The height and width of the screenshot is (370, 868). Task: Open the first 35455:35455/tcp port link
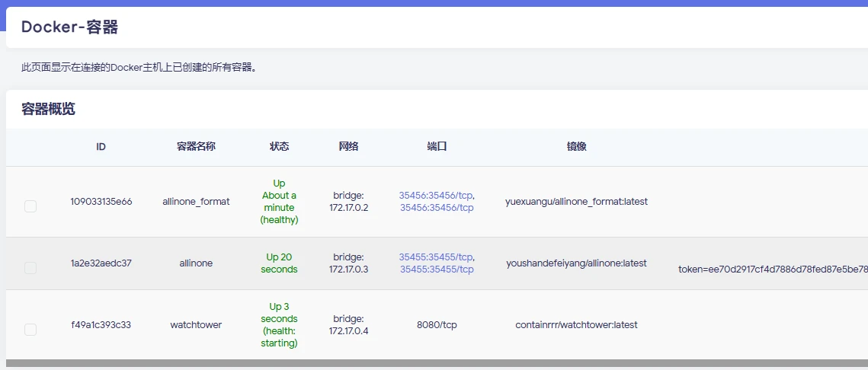[437, 257]
